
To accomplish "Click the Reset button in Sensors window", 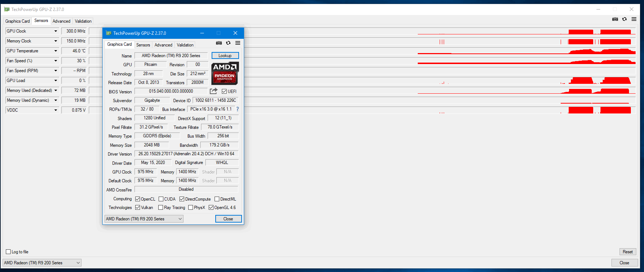I will [x=628, y=252].
